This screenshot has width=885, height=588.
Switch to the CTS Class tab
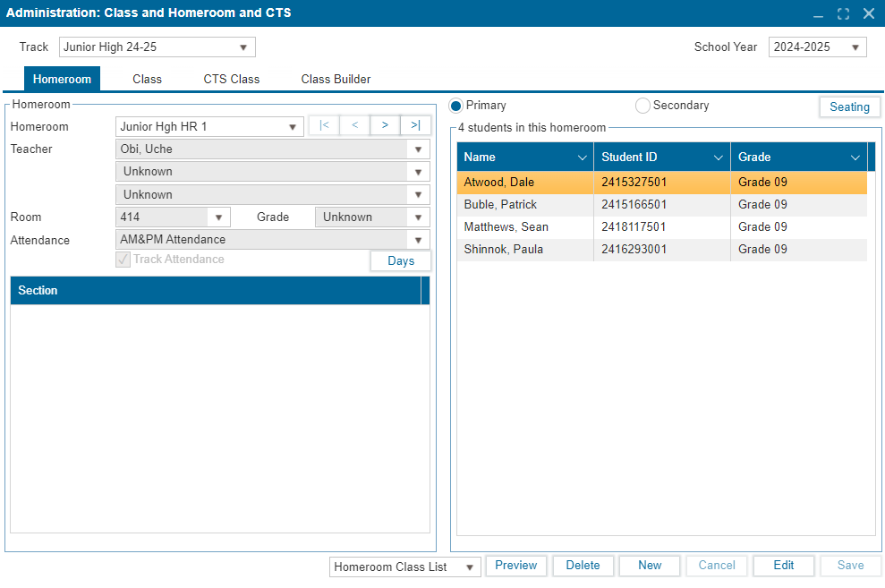point(232,79)
